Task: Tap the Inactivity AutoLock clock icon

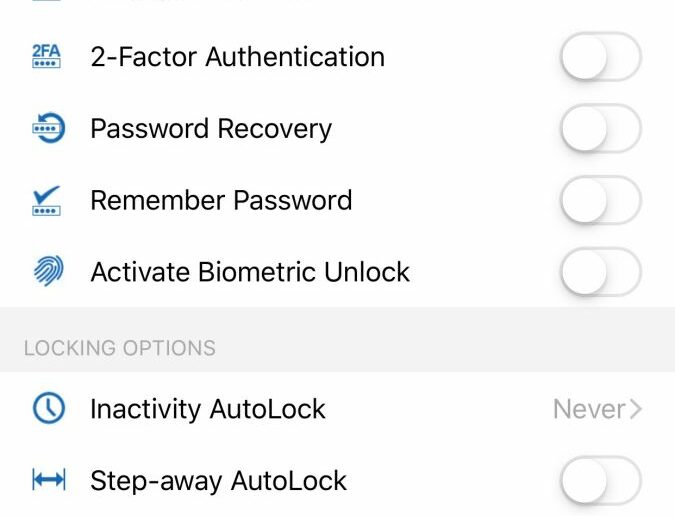Action: point(49,408)
